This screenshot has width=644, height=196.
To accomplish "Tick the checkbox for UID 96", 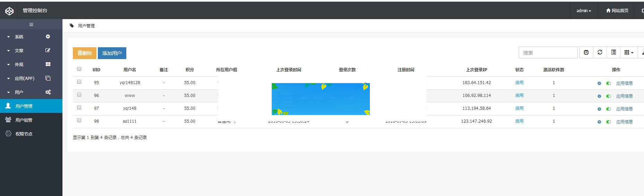I will coord(79,95).
